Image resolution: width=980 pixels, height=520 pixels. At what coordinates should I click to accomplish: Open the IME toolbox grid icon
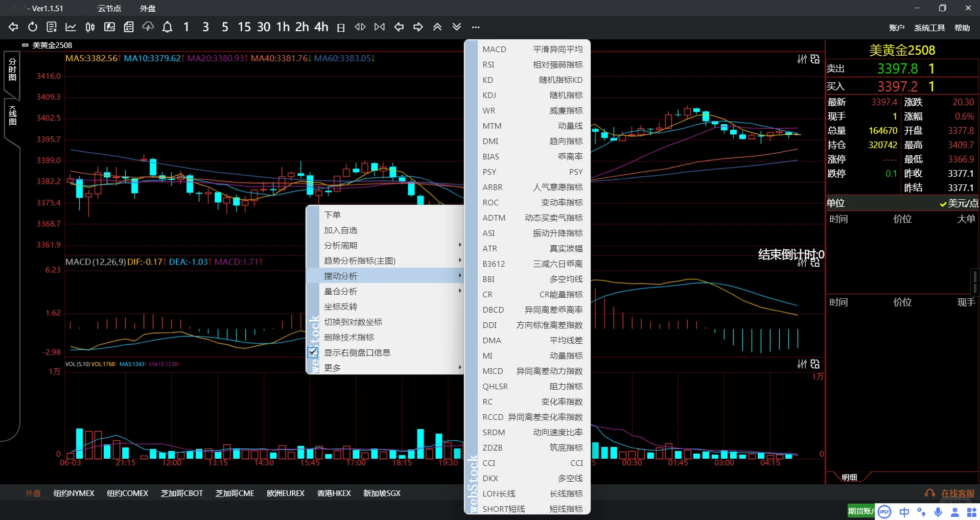coord(971,512)
